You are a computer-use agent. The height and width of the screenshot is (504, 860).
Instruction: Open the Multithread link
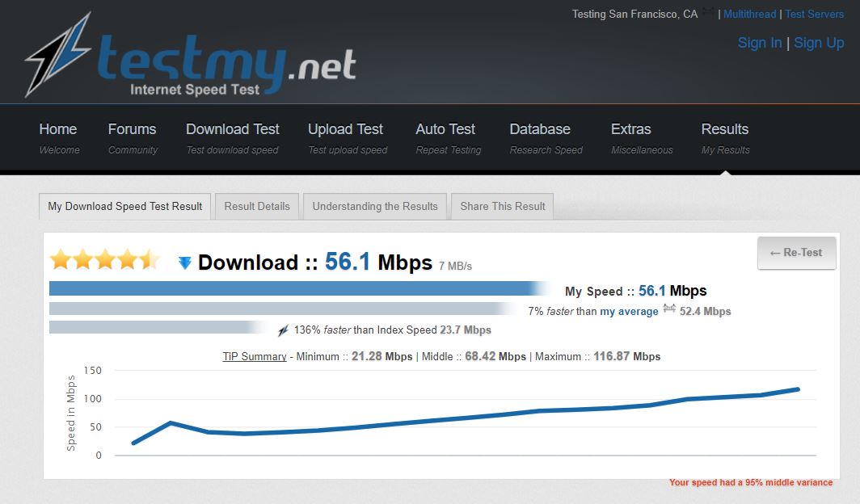(750, 15)
